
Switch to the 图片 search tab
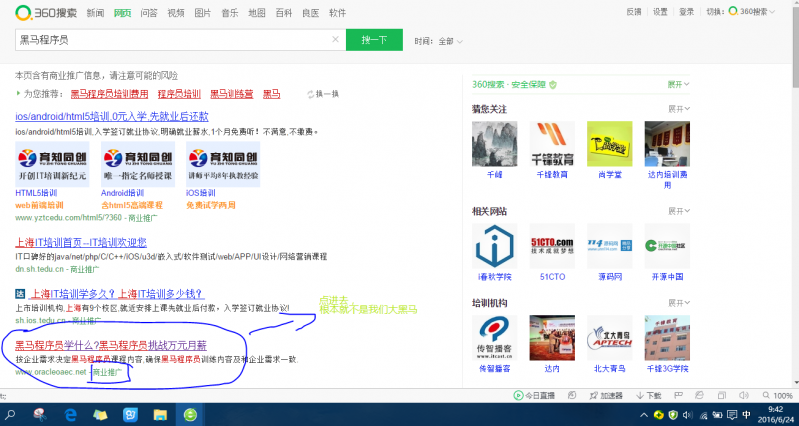[x=202, y=13]
